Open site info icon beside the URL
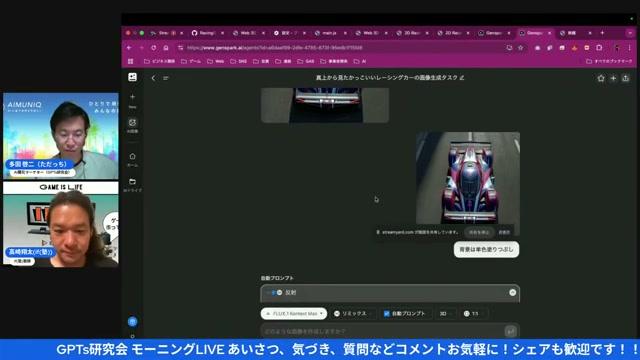 pos(180,48)
